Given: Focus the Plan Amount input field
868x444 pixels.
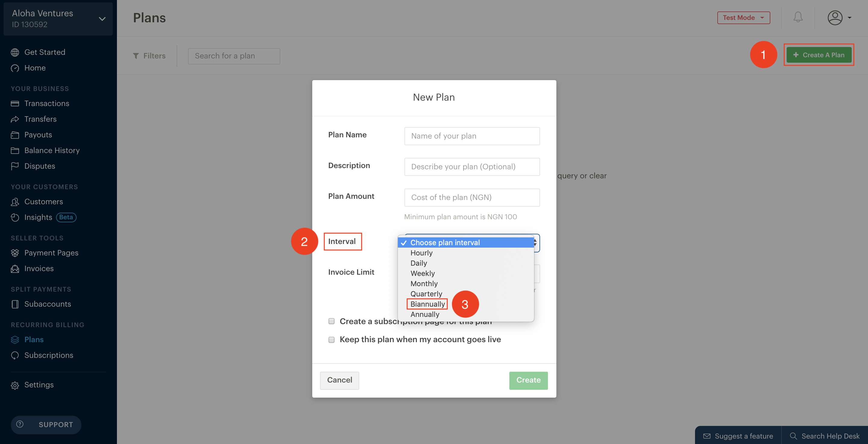Looking at the screenshot, I should 472,197.
